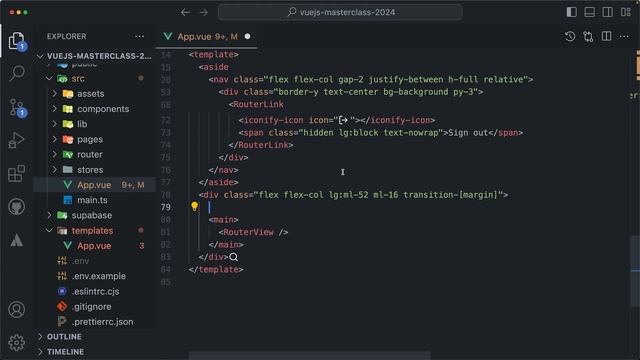
Task: Open the Run and Debug view
Action: 16,140
